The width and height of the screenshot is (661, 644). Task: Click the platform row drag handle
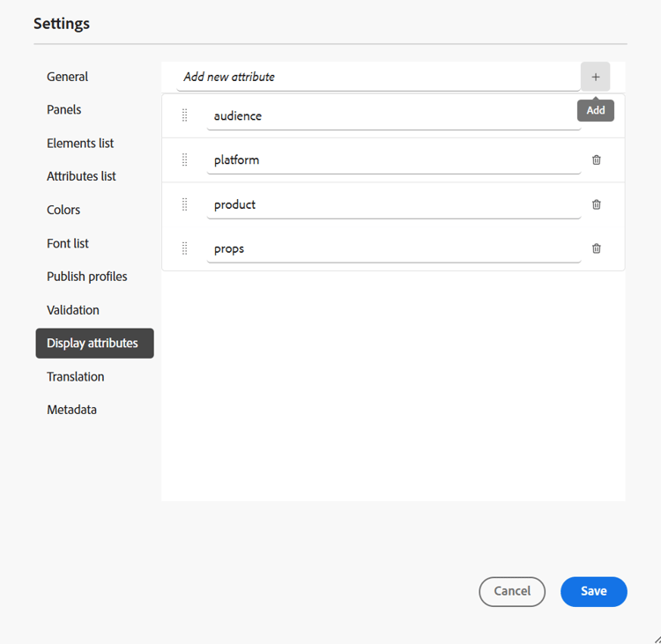point(185,160)
